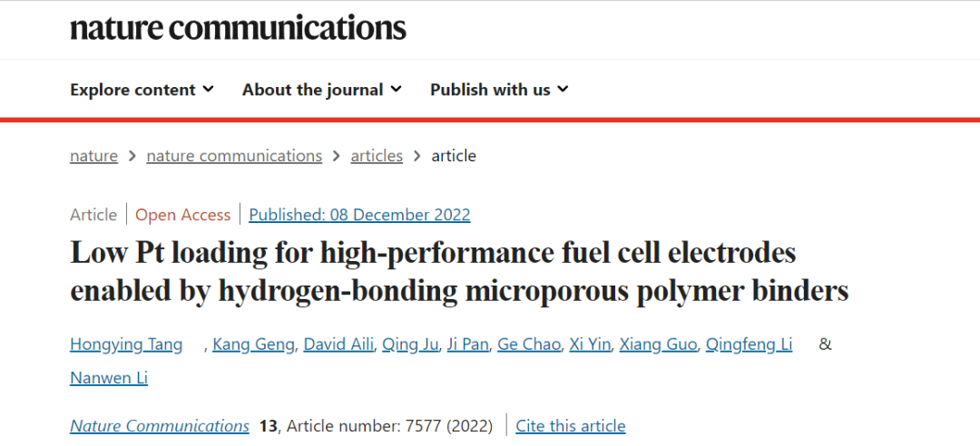View author David Aili details
Image resolution: width=980 pixels, height=446 pixels.
(338, 344)
